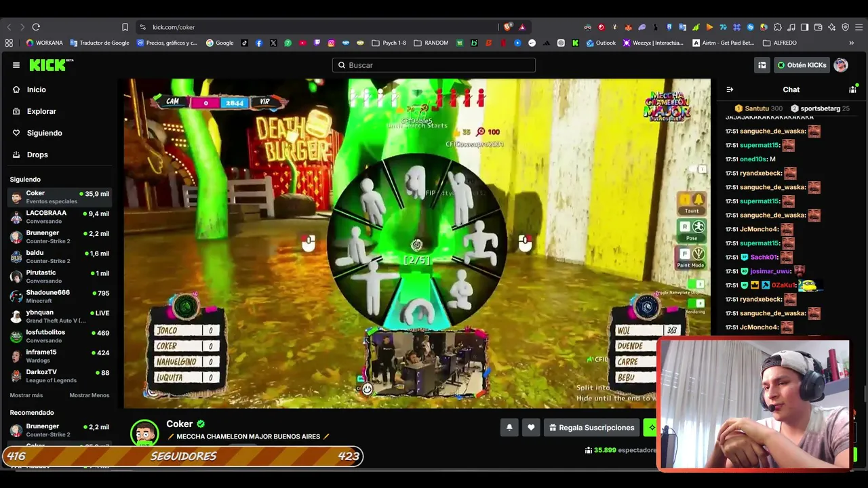Open the chat community users icon
This screenshot has width=868, height=488.
[852, 89]
